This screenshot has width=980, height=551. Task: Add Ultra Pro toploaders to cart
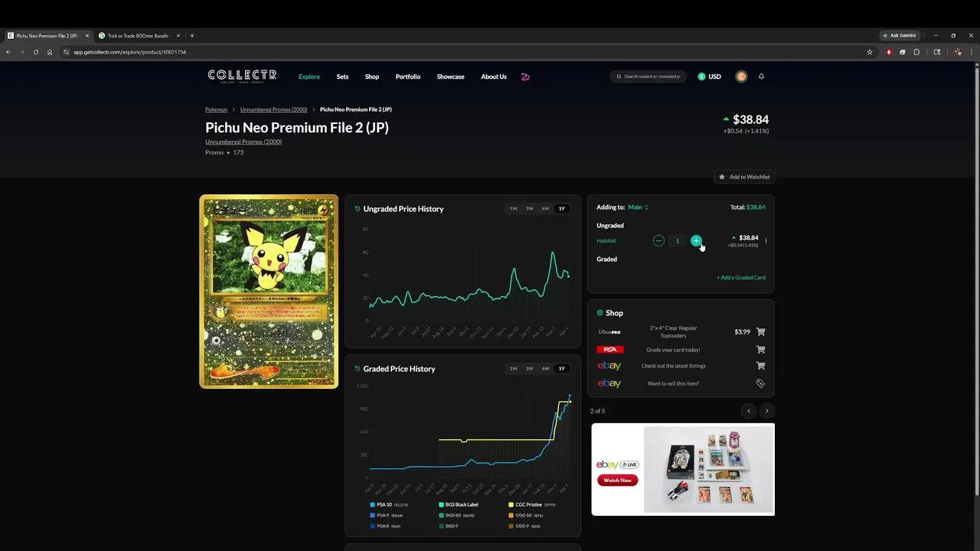760,332
